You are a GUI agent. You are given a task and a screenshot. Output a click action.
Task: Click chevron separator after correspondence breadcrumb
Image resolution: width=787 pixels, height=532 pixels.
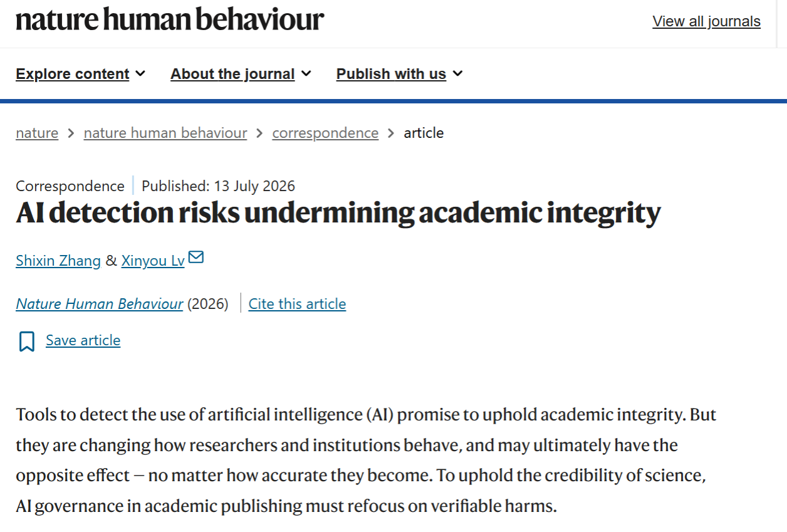(391, 133)
